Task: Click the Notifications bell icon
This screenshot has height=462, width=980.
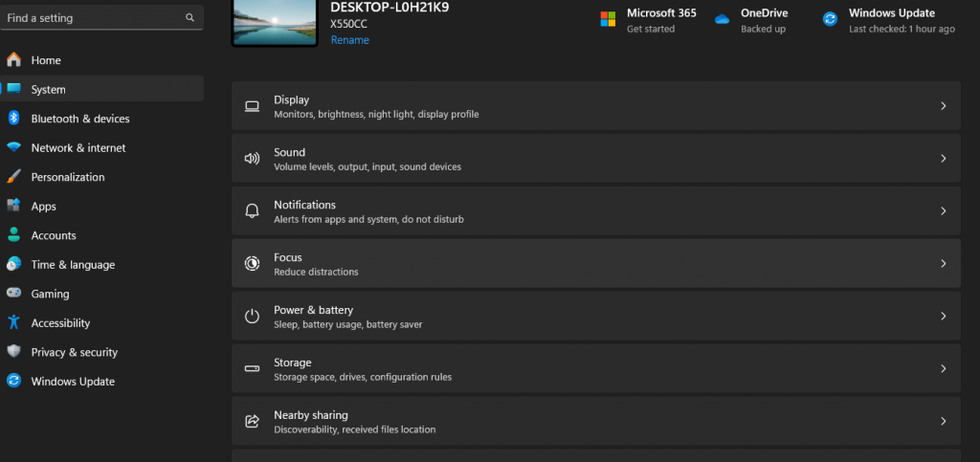Action: pos(252,211)
